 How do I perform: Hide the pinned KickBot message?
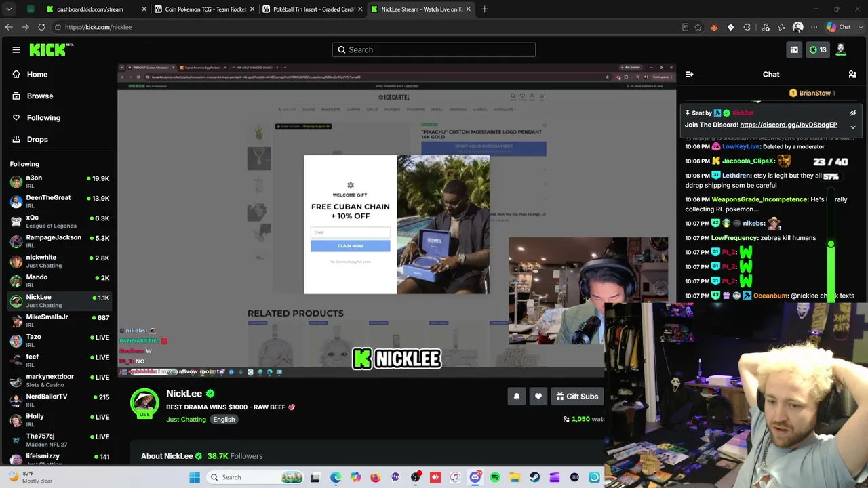pos(853,113)
